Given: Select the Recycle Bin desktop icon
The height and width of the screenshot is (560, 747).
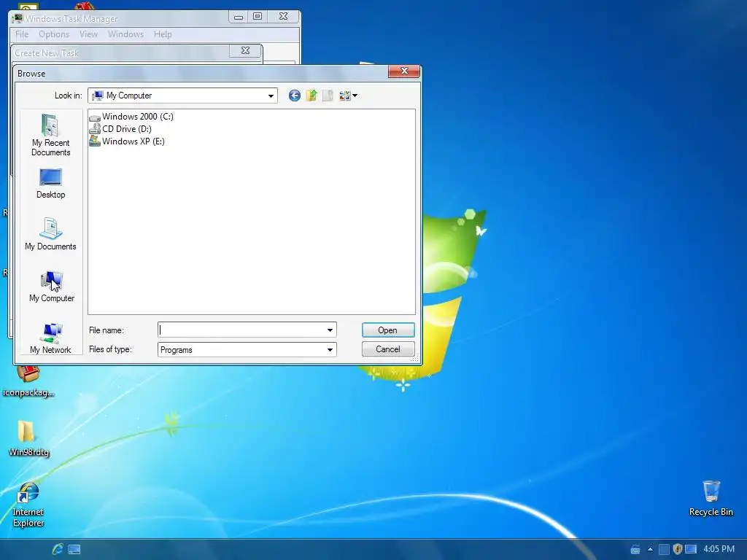Looking at the screenshot, I should coord(711,499).
